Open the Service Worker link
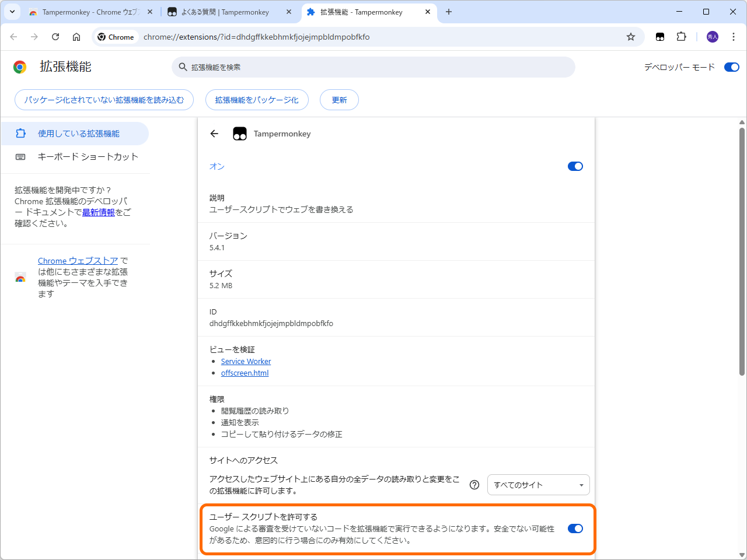Viewport: 747px width, 560px height. pos(246,361)
